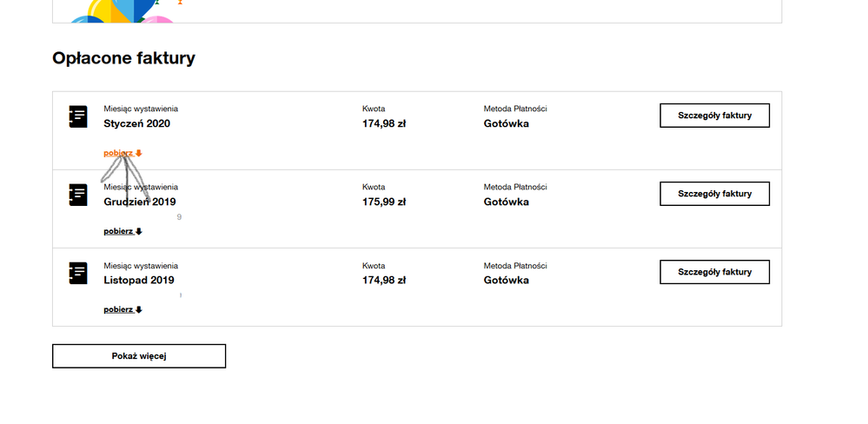Click download arrow icon for Grudzień 2019
This screenshot has height=424, width=868.
click(x=139, y=232)
